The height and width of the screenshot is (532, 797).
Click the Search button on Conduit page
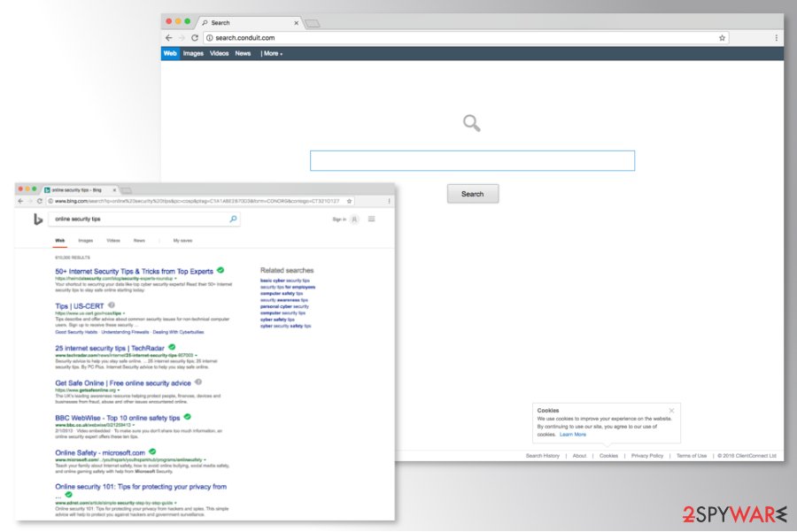pyautogui.click(x=473, y=194)
